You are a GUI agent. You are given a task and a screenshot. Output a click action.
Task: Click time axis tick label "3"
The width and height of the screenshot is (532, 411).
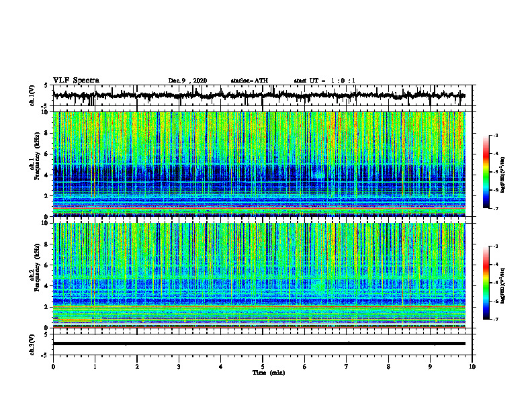pos(179,367)
